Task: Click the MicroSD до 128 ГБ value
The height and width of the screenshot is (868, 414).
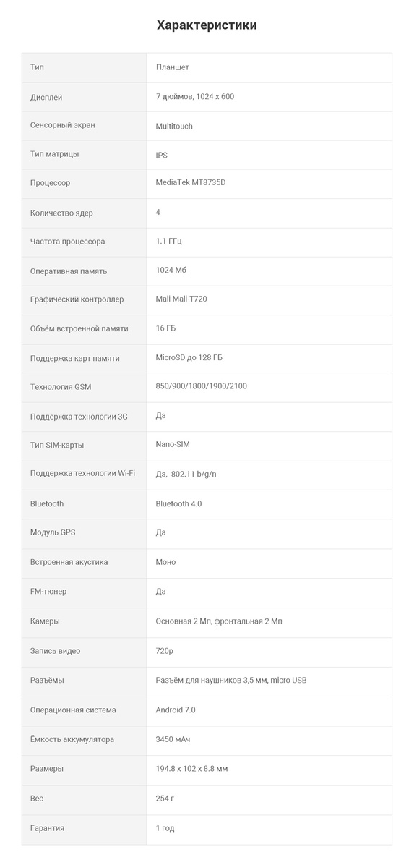Action: coord(189,358)
